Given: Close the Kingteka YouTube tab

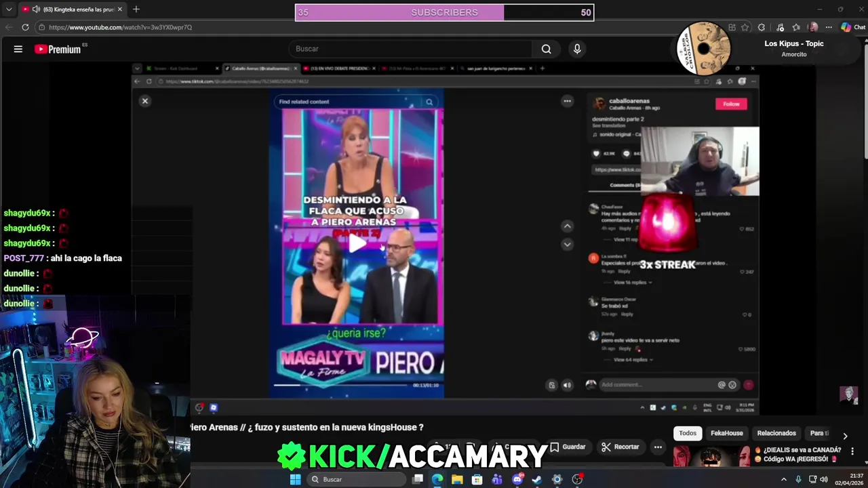Looking at the screenshot, I should (x=119, y=9).
